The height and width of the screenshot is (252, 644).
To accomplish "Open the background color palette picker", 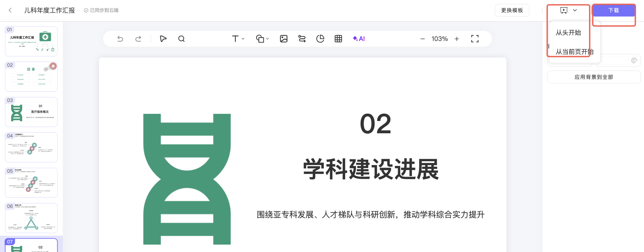I will click(x=634, y=61).
